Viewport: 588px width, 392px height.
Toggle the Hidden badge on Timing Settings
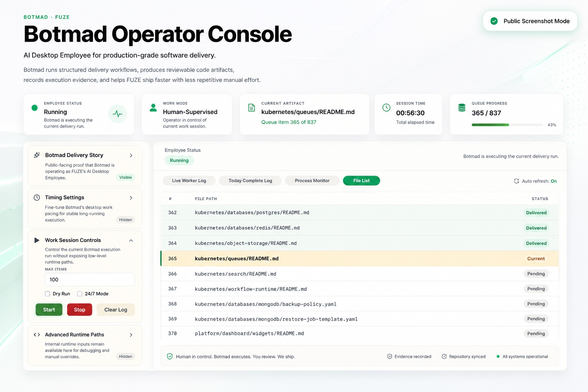pyautogui.click(x=126, y=220)
